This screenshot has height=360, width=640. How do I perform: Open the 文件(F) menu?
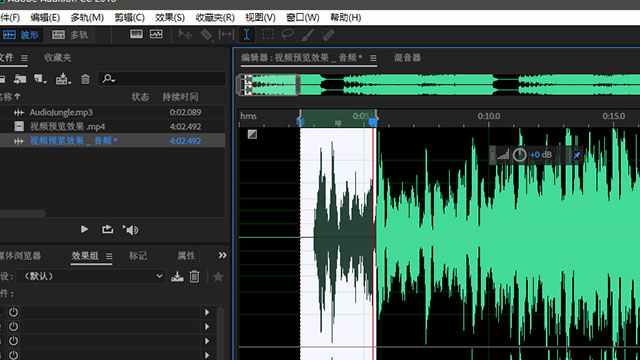tap(10, 18)
